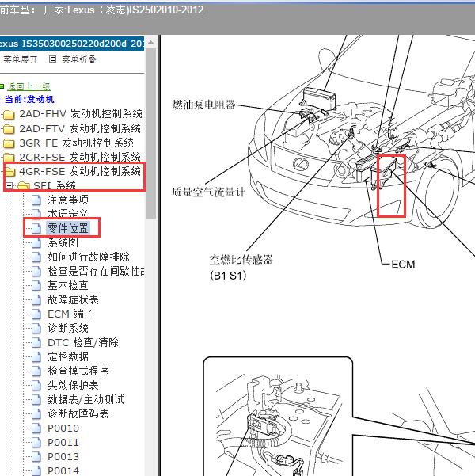Open the P0014 code page
Image resolution: width=475 pixels, height=476 pixels.
pos(63,470)
